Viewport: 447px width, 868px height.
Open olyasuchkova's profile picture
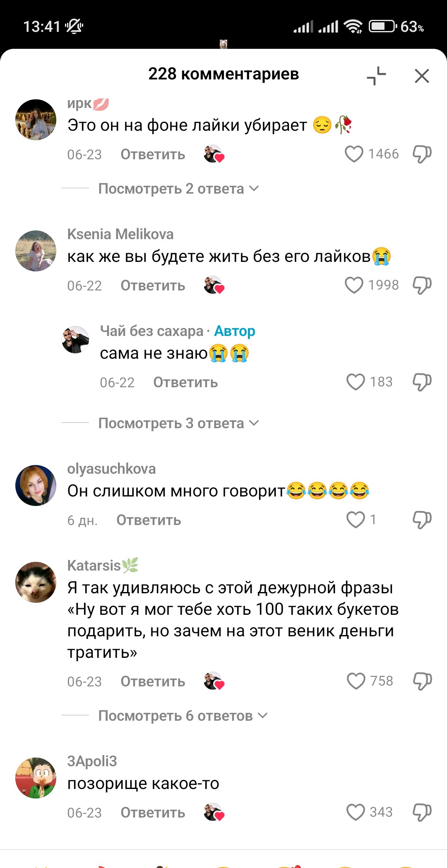[x=36, y=485]
